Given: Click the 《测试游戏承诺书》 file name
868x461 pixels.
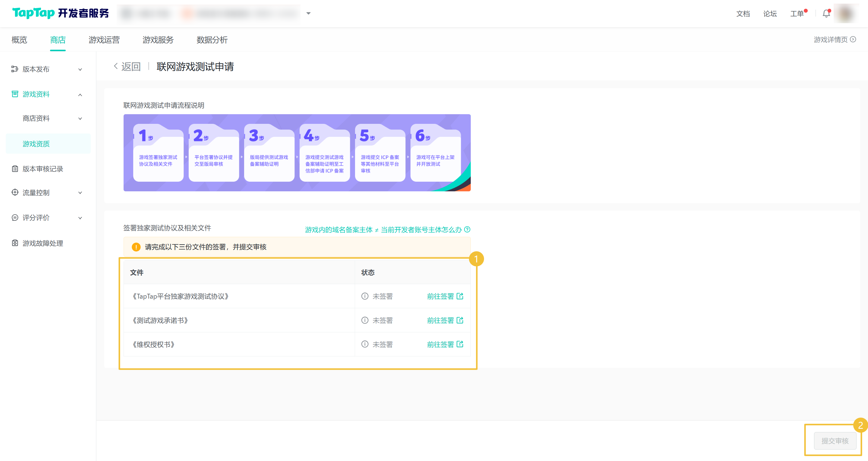Looking at the screenshot, I should click(160, 320).
